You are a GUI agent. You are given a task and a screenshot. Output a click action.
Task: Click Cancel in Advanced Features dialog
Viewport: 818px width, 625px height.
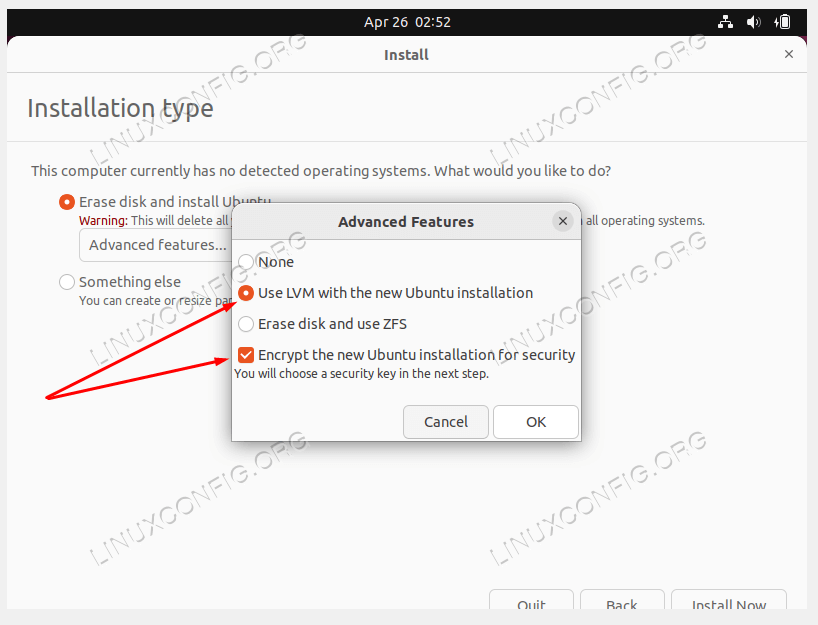pyautogui.click(x=446, y=422)
